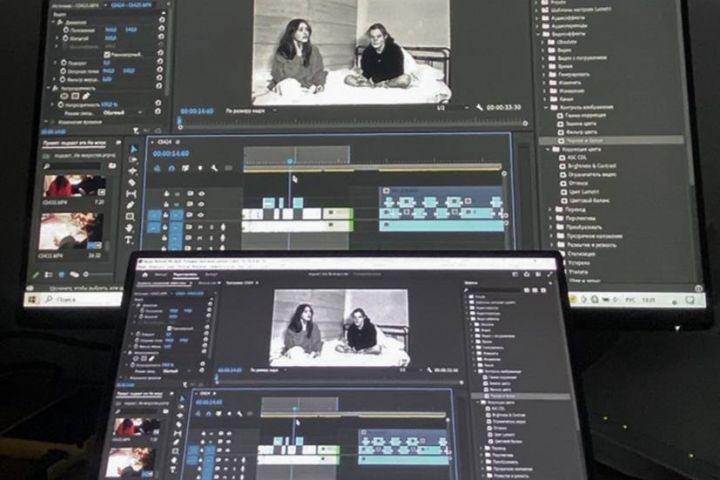
Task: Select the Razor tool on large monitor
Action: click(x=132, y=182)
